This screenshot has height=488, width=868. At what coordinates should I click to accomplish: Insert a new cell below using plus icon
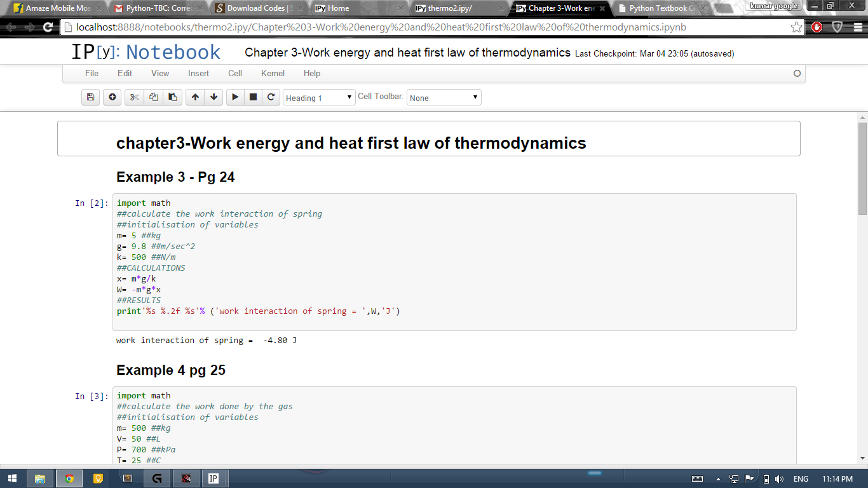coord(112,97)
